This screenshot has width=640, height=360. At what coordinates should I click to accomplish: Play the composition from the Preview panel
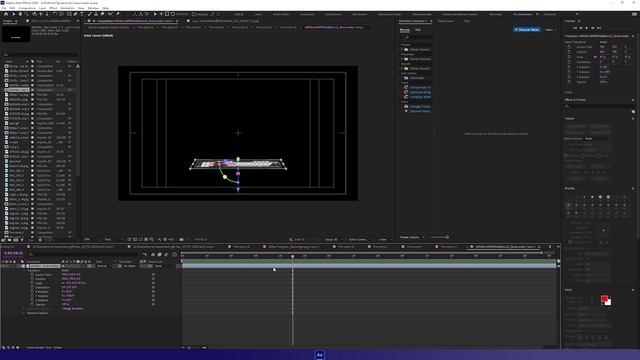587,28
